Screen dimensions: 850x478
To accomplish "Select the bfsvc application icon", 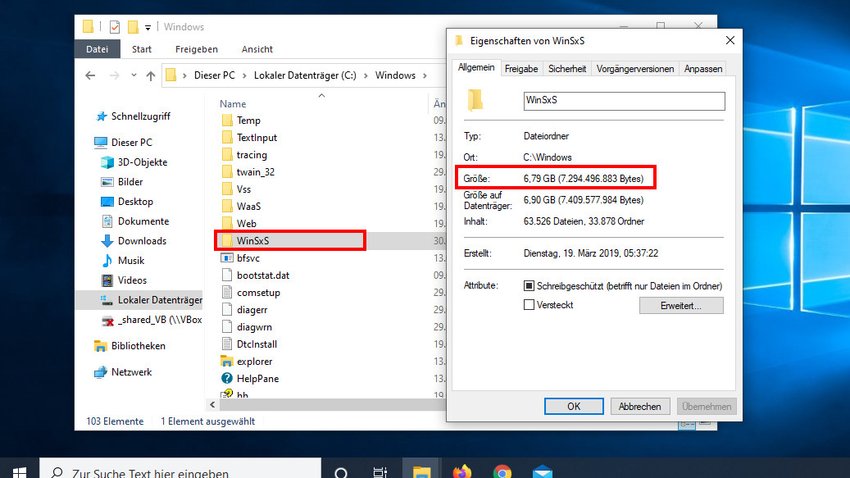I will pos(227,258).
